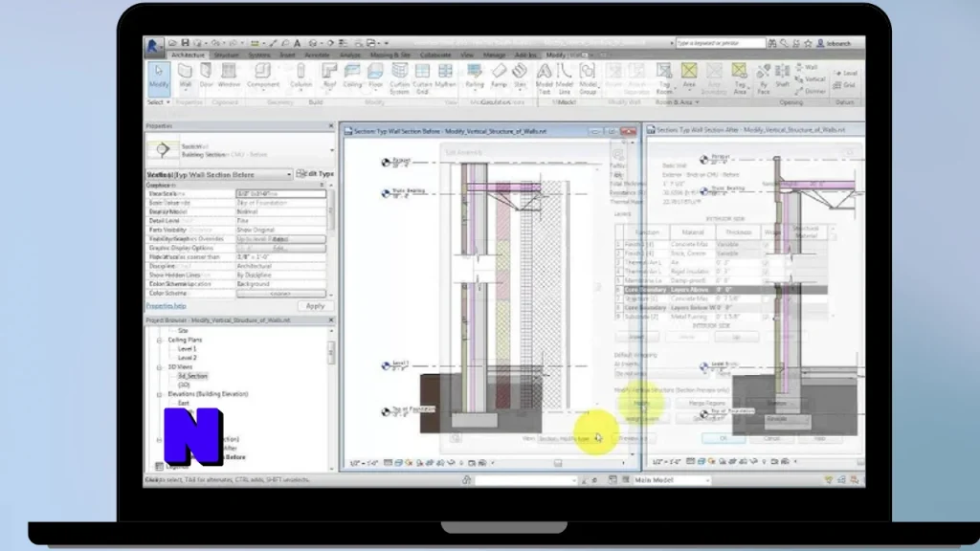980x551 pixels.
Task: Select the Ramp tool
Action: pos(499,77)
